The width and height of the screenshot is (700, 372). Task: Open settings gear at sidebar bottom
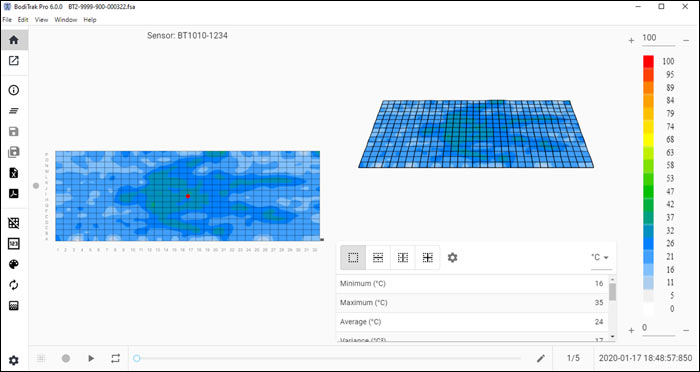pos(14,360)
